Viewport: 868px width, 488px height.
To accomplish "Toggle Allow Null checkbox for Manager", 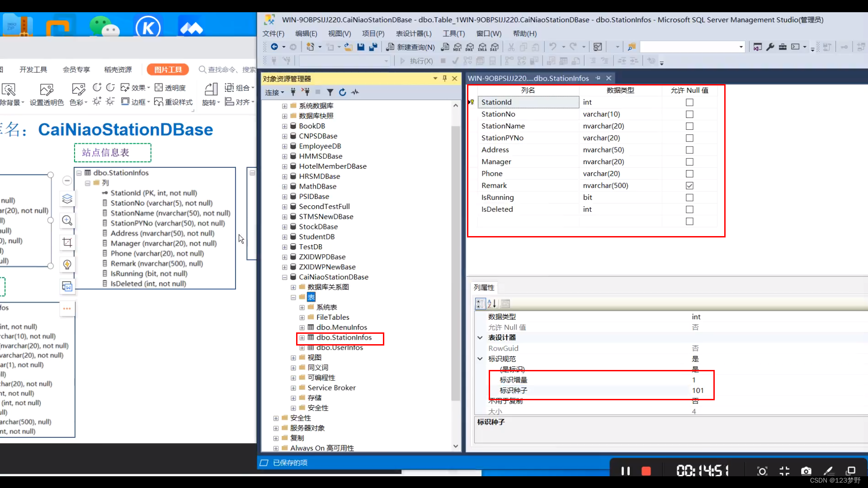I will point(689,162).
